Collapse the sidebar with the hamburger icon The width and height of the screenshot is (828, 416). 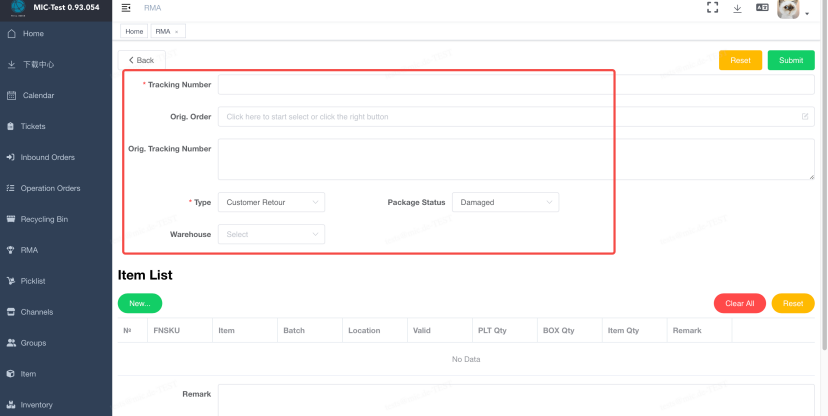(x=126, y=8)
